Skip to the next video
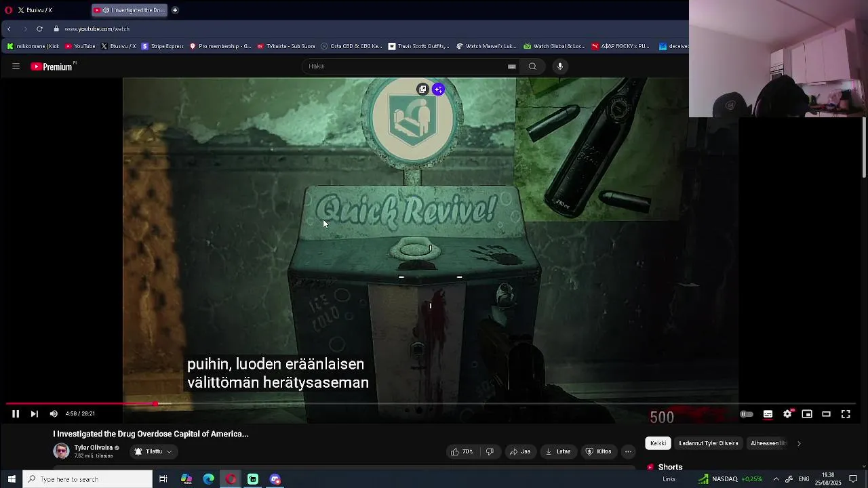The image size is (868, 488). click(34, 414)
